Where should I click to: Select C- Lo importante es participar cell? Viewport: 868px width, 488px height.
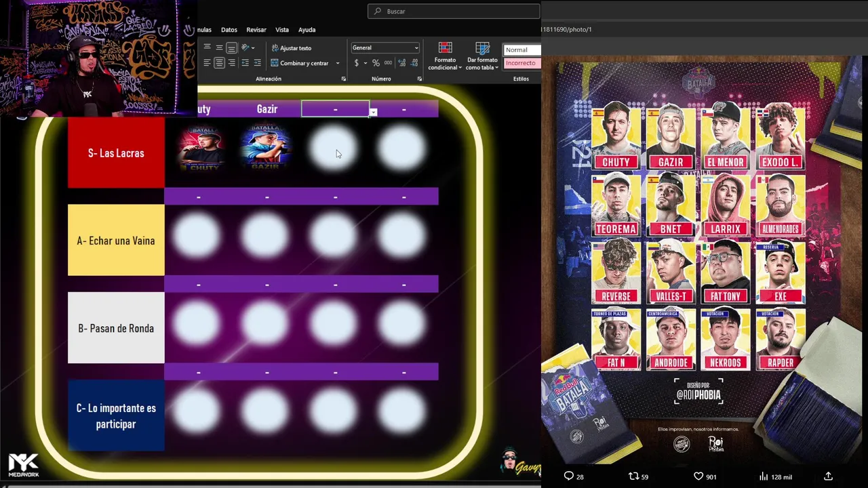point(116,415)
